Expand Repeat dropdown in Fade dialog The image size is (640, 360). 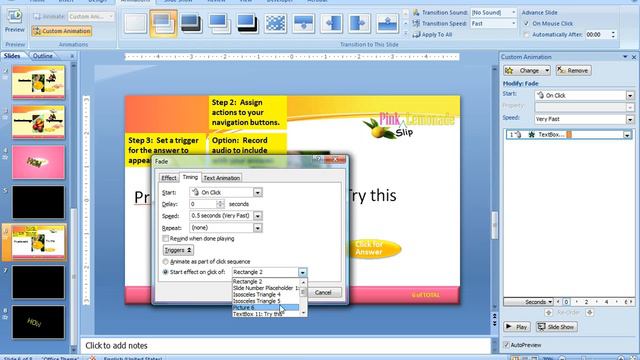point(258,228)
